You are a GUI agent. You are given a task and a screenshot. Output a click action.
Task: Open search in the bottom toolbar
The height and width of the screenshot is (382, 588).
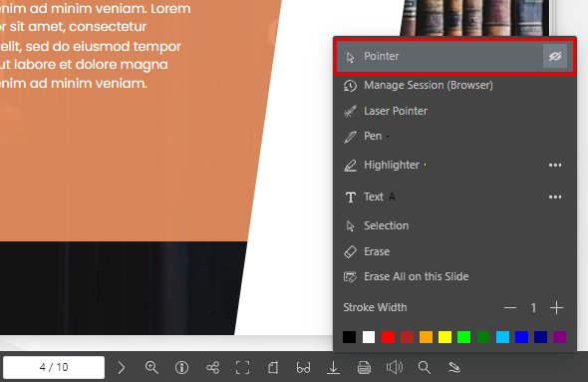[x=425, y=368]
